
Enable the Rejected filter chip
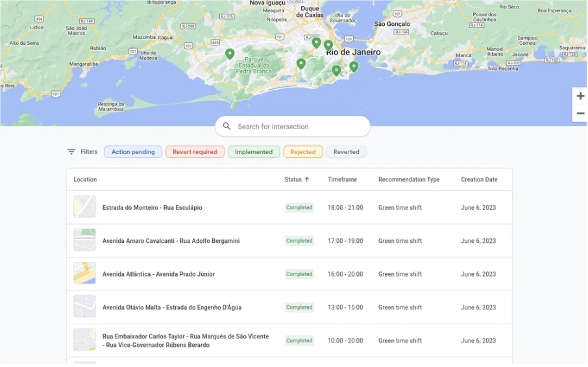303,152
